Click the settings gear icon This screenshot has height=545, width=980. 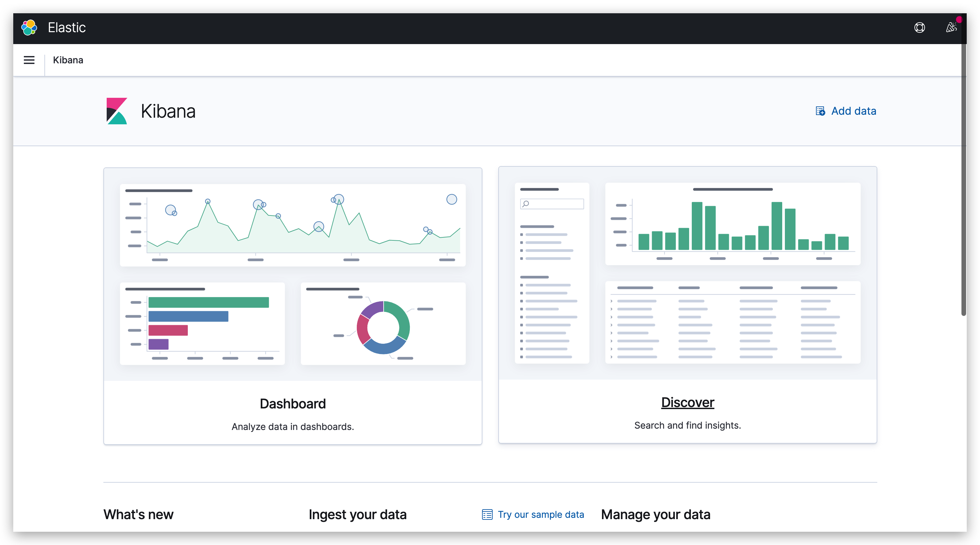[x=919, y=28]
